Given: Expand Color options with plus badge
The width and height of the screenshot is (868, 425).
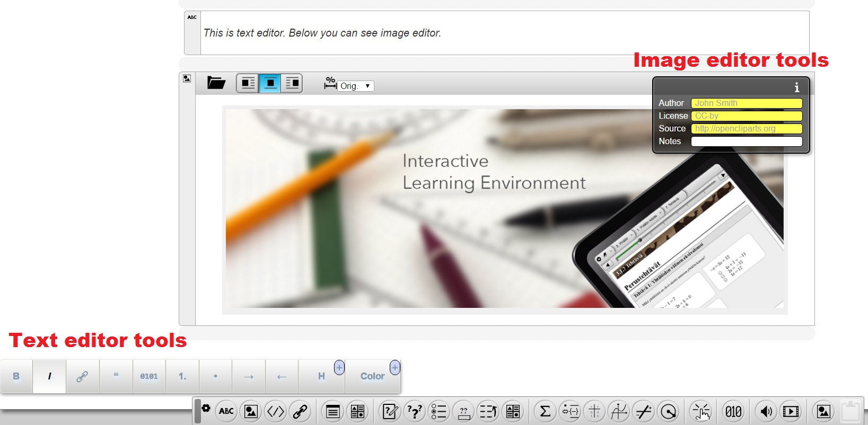Looking at the screenshot, I should (x=395, y=367).
